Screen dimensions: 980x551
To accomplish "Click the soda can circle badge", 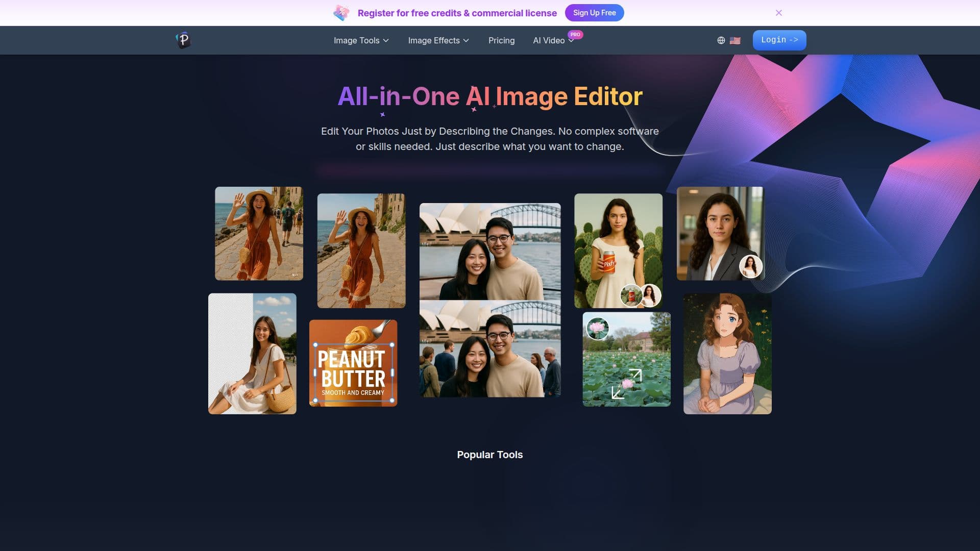I will (631, 295).
